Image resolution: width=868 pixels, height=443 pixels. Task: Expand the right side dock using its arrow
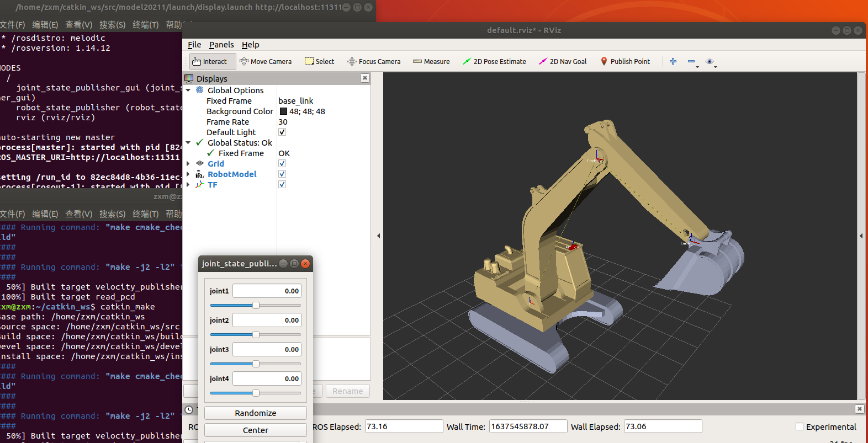click(861, 236)
